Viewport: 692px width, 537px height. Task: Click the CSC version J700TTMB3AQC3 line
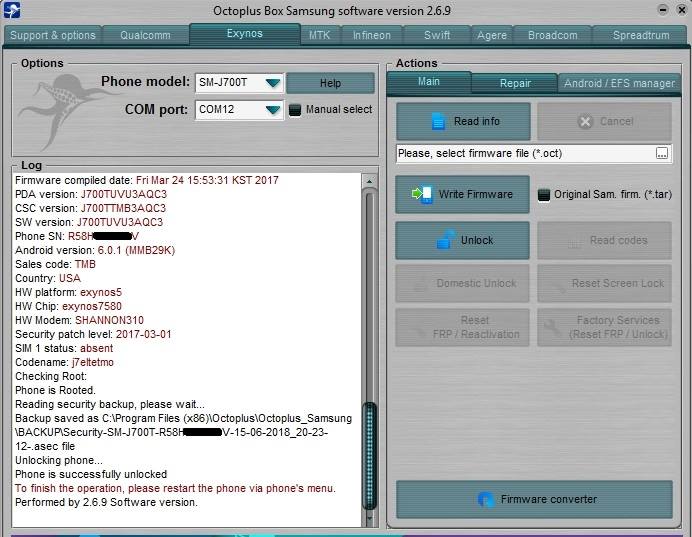pyautogui.click(x=90, y=208)
